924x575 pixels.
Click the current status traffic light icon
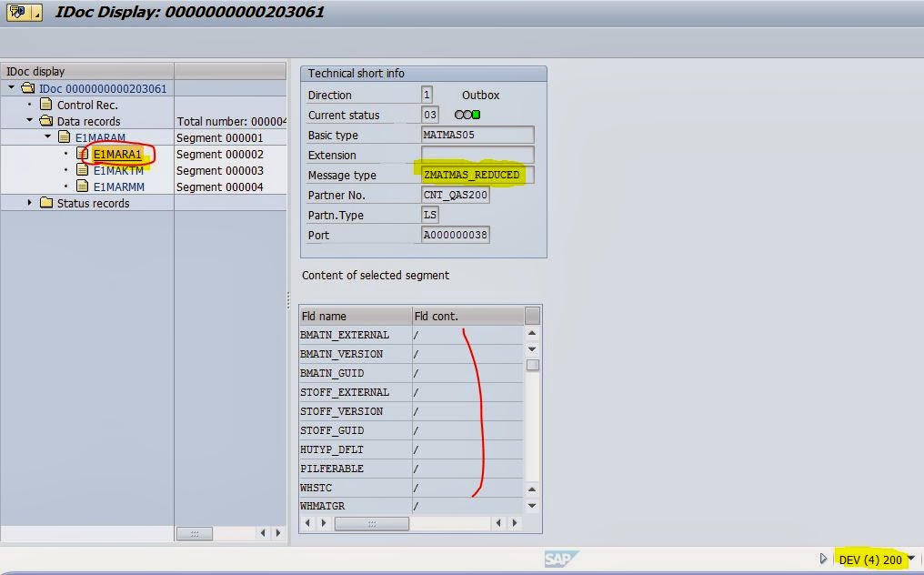click(467, 116)
